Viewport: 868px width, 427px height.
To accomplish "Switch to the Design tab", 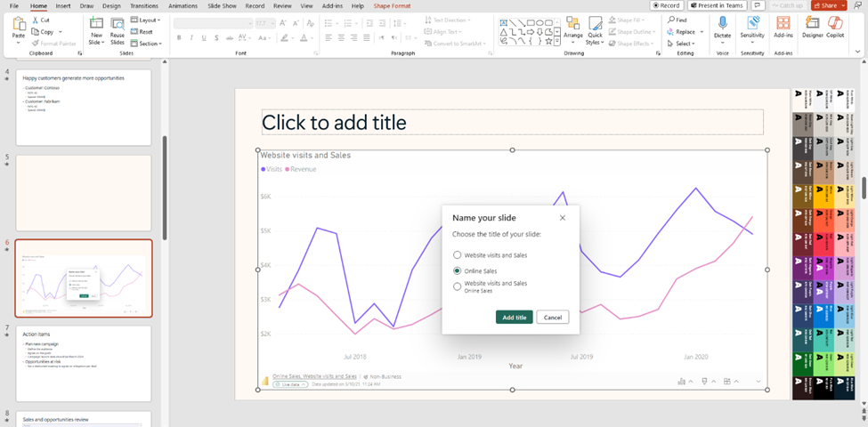I will 111,5.
